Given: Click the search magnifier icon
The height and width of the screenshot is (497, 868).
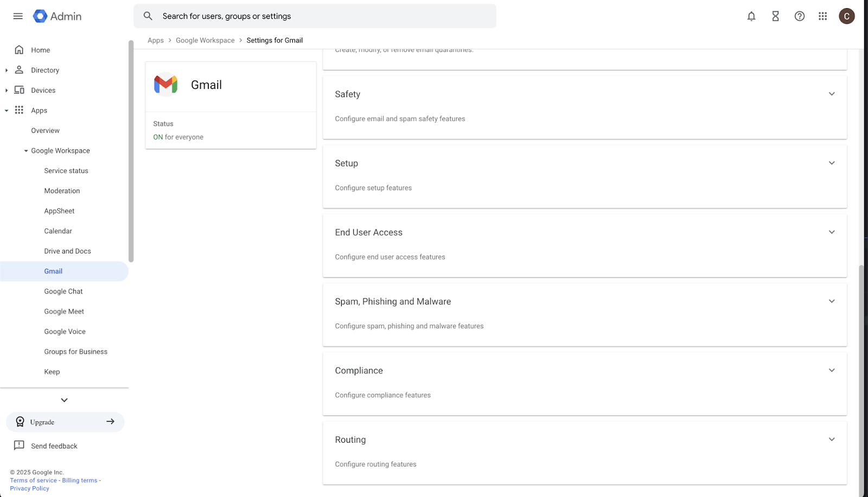Looking at the screenshot, I should pyautogui.click(x=148, y=16).
